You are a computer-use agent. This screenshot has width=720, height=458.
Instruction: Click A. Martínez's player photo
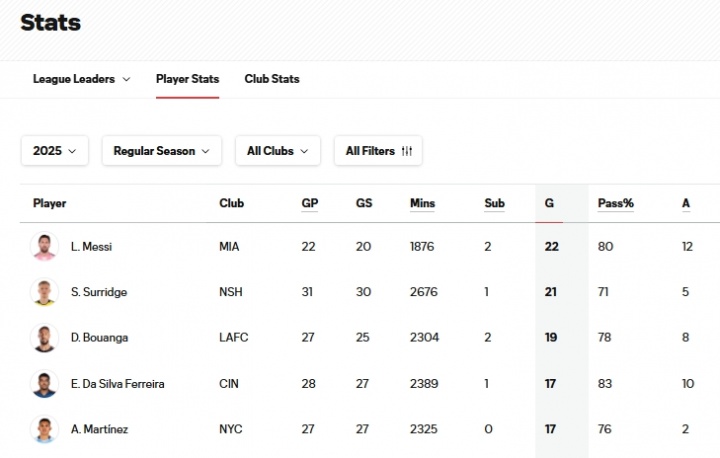(45, 429)
